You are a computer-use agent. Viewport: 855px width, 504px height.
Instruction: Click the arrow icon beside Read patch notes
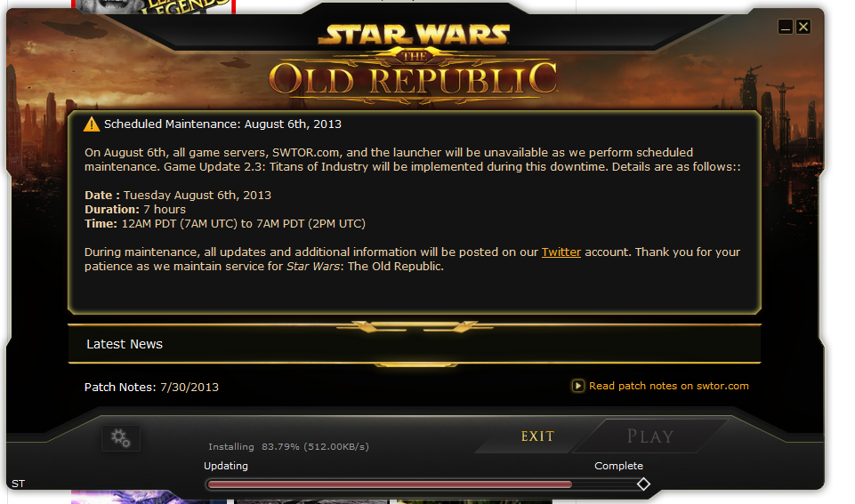(577, 386)
